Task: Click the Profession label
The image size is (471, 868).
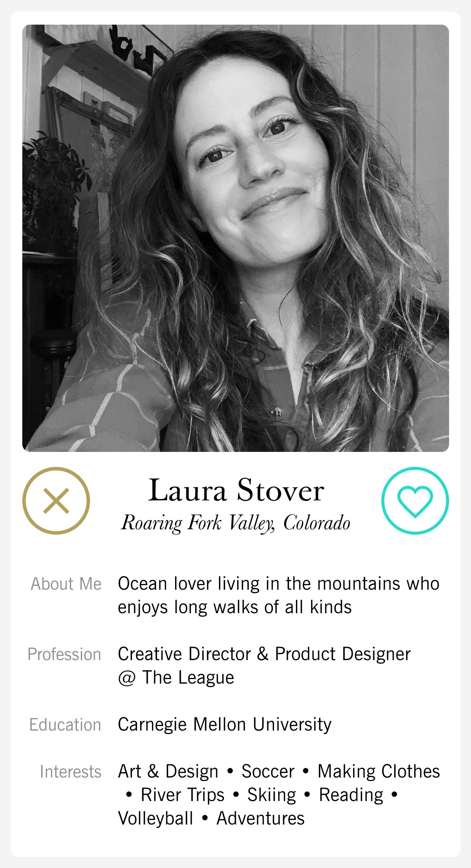Action: click(x=64, y=654)
